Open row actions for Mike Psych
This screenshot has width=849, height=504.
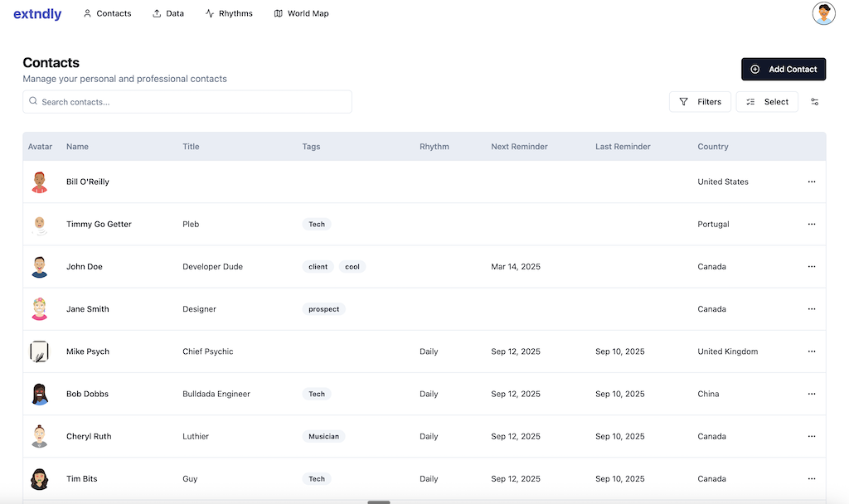tap(811, 351)
